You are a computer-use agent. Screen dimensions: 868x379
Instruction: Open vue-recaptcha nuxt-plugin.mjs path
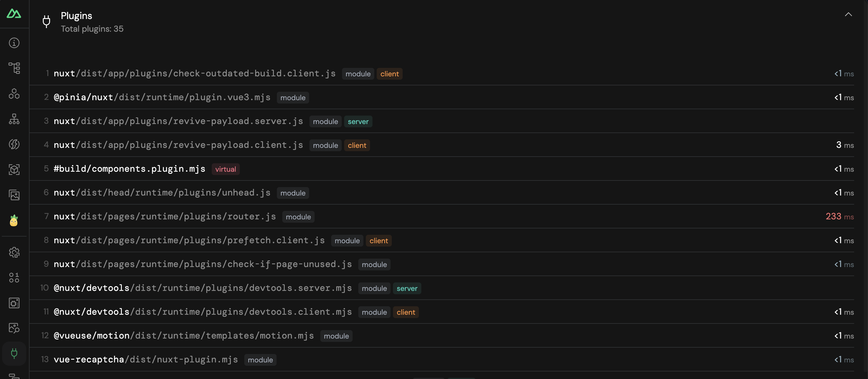[146, 359]
